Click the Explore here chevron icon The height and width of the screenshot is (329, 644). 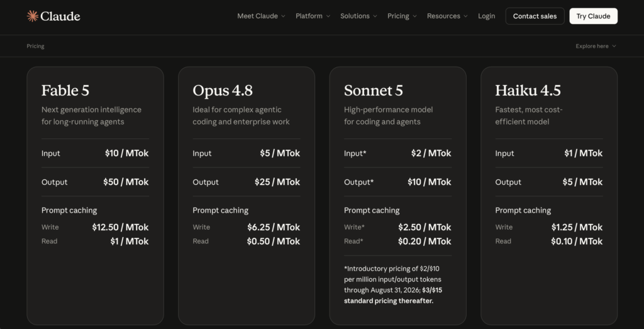coord(614,46)
